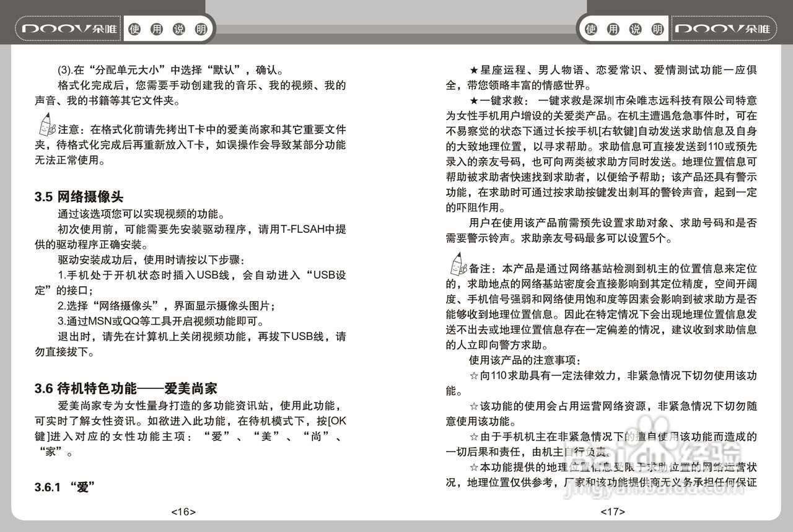Click the line starting 用户在使用该产品前需预先设置求助对象
793x532 pixels.
coord(613,222)
